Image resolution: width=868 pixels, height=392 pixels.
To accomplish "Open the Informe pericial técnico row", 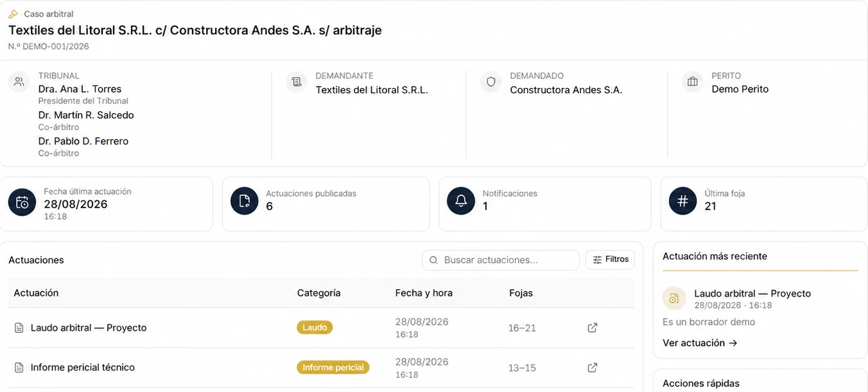I will 321,368.
